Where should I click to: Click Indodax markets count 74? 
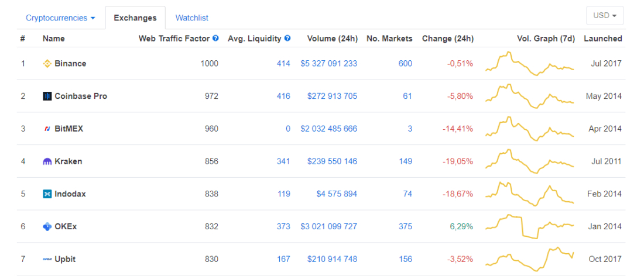pos(407,194)
